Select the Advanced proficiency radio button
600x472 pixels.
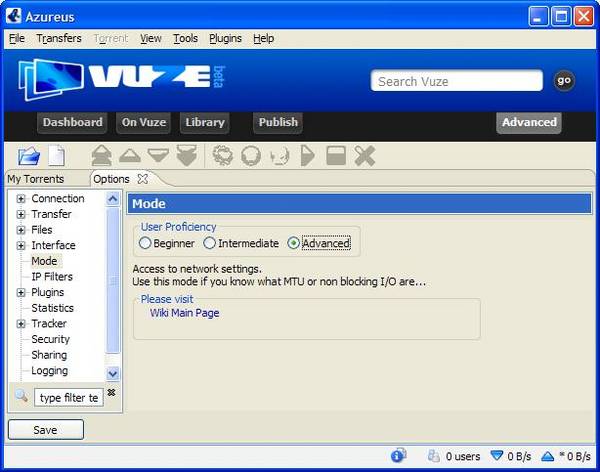pyautogui.click(x=293, y=243)
